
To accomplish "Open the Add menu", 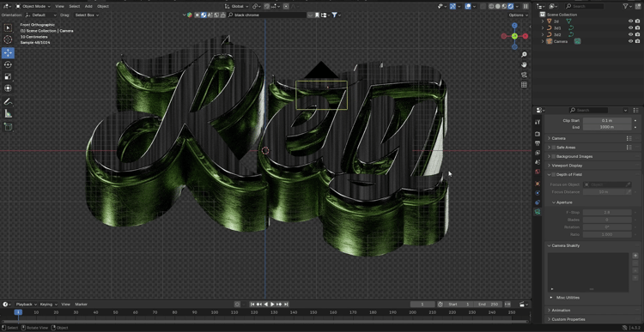I will point(88,6).
